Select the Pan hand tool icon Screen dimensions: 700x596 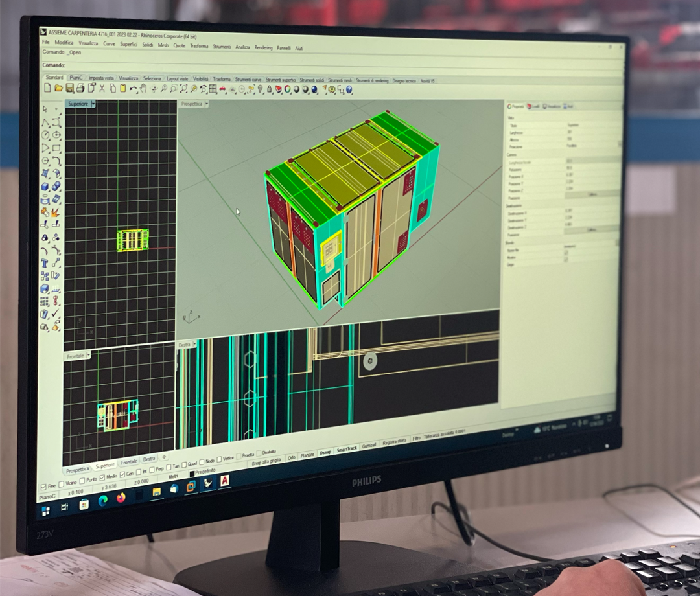(x=143, y=89)
